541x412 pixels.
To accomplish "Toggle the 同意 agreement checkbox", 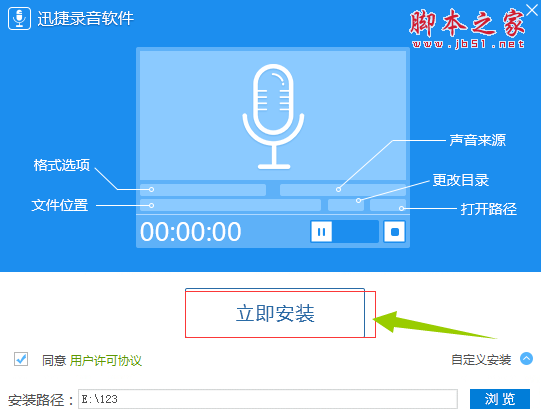I will point(21,359).
